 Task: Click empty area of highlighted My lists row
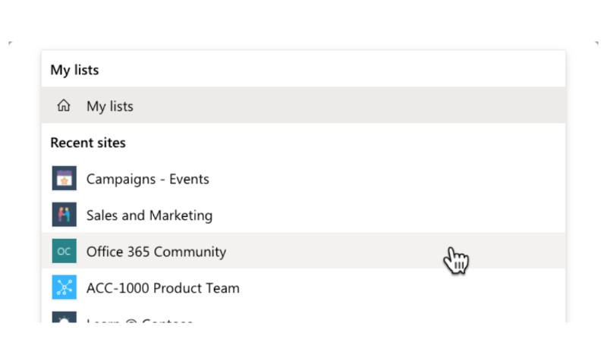coord(348,105)
